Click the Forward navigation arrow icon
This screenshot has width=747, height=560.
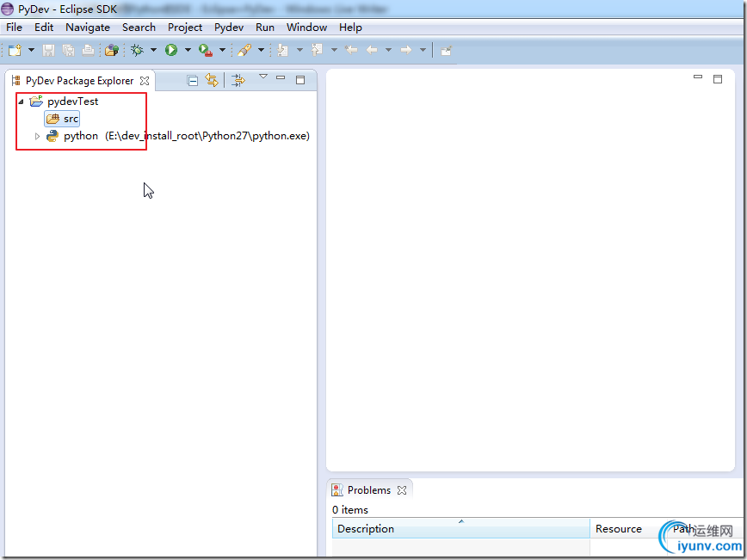click(x=406, y=50)
